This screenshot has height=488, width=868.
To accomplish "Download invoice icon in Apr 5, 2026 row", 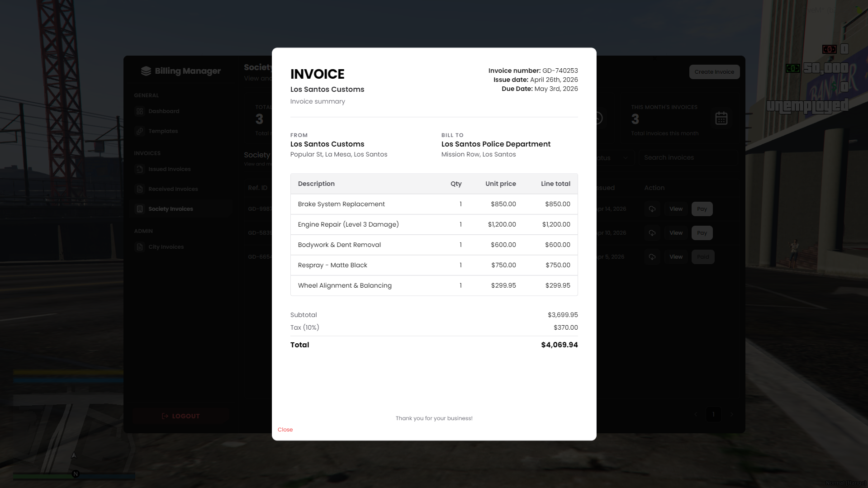I will pyautogui.click(x=652, y=257).
